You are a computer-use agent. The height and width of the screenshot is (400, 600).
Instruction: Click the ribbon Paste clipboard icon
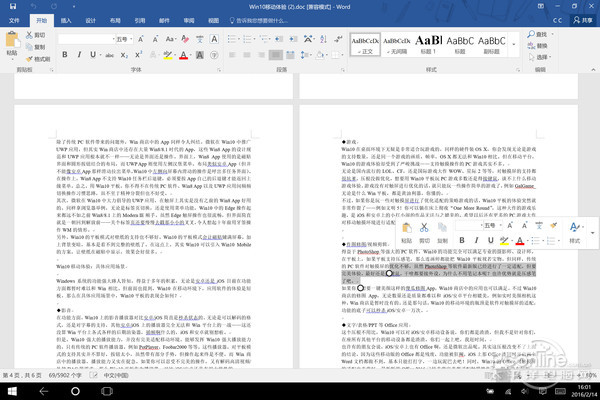(x=12, y=40)
